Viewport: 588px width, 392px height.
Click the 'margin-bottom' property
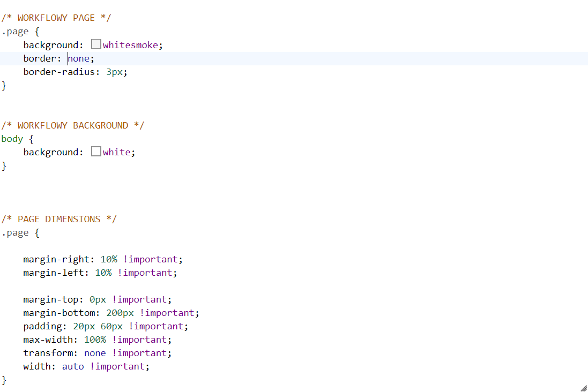(x=59, y=313)
